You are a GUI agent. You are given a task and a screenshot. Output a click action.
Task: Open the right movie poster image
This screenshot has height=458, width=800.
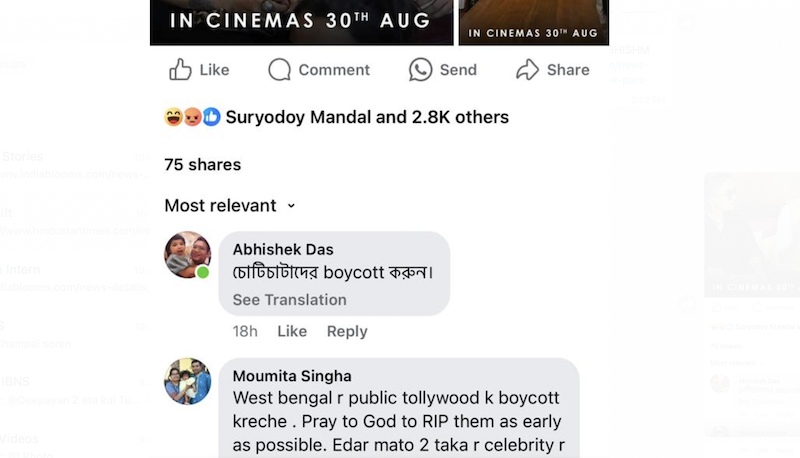534,22
